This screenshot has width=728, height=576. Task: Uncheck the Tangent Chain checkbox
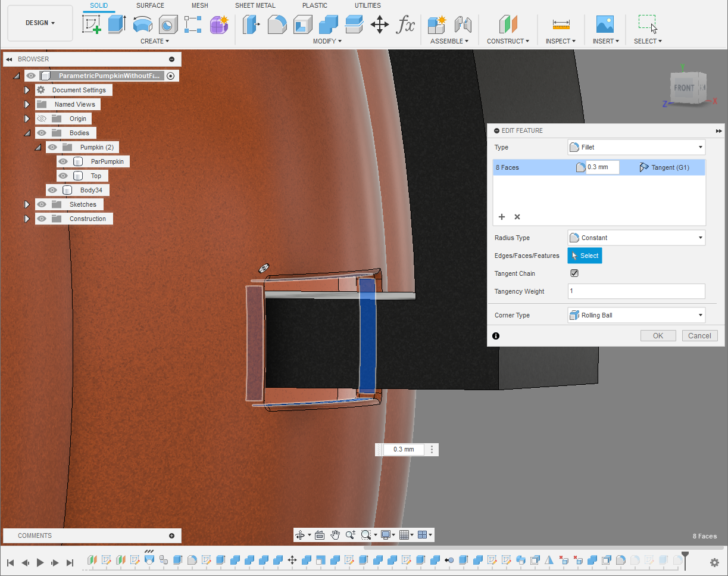coord(574,273)
